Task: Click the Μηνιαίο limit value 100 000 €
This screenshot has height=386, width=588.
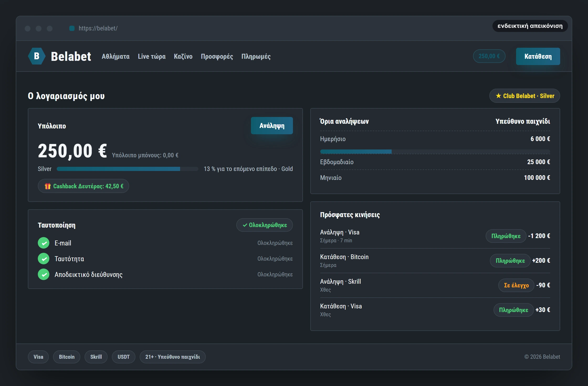Action: (537, 178)
